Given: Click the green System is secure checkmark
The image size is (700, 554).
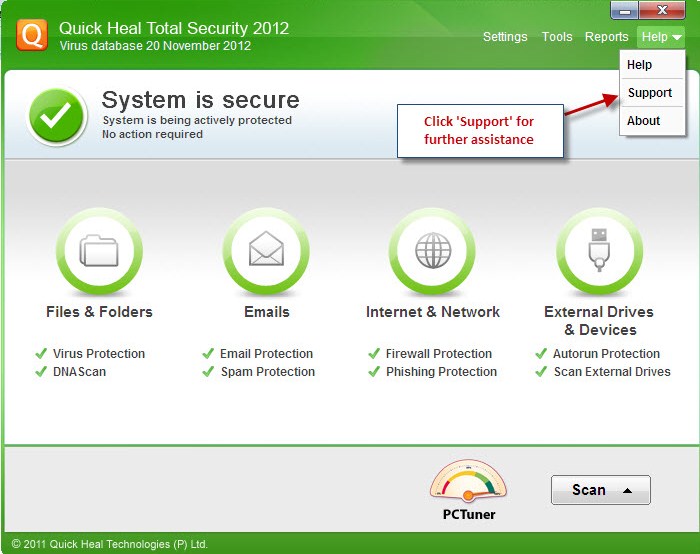Looking at the screenshot, I should (x=56, y=115).
